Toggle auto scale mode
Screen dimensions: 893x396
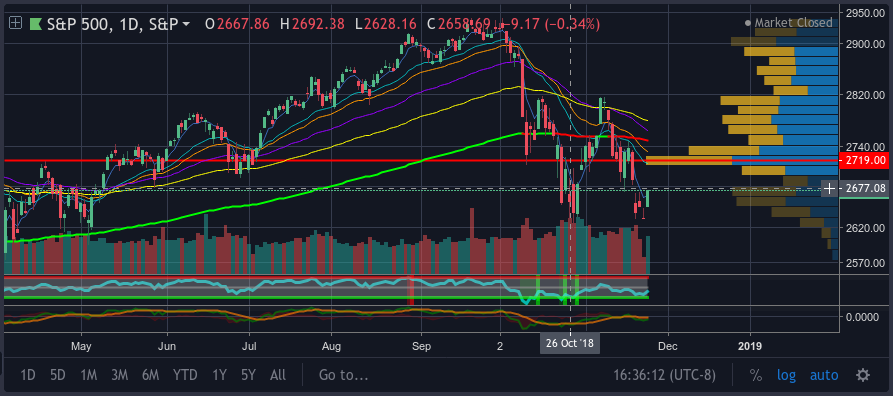pyautogui.click(x=824, y=375)
